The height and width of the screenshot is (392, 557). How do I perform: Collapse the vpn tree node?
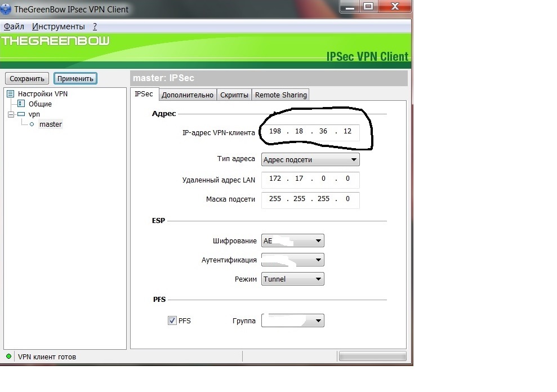click(x=11, y=114)
